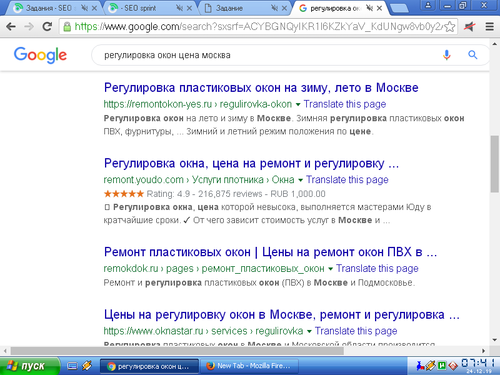Click the green square system tray icon
The image size is (500, 375).
coord(442,366)
